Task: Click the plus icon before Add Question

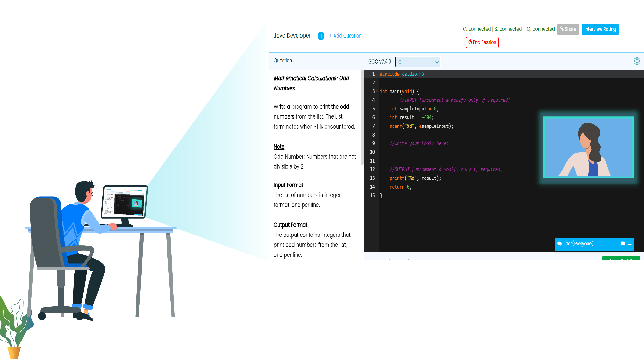Action: click(330, 36)
